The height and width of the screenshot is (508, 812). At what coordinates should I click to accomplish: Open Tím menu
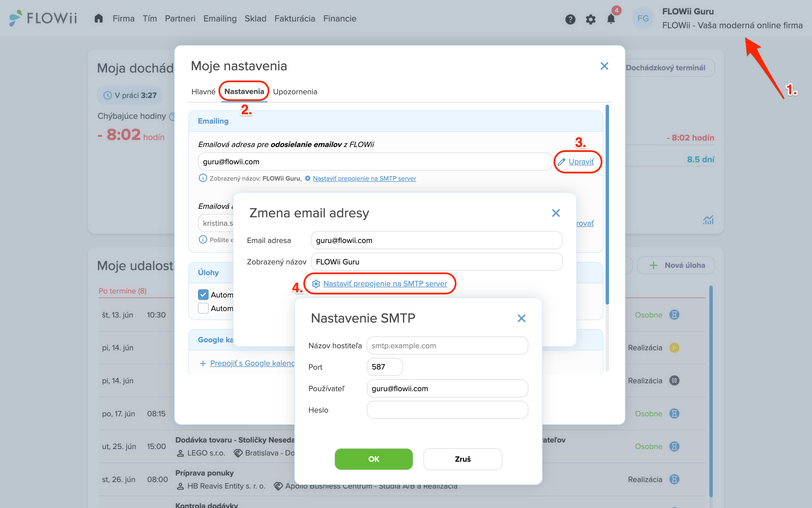(x=150, y=18)
